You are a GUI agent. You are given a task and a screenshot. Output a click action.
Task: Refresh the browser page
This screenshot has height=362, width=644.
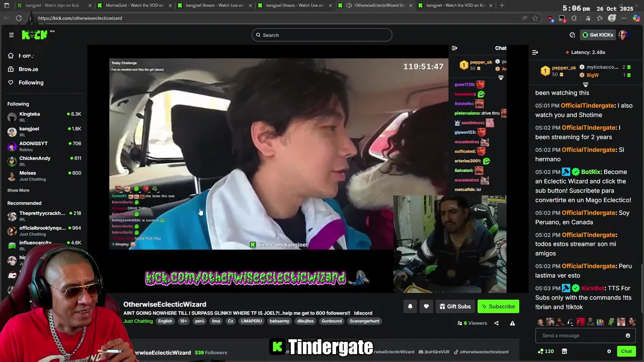(19, 18)
